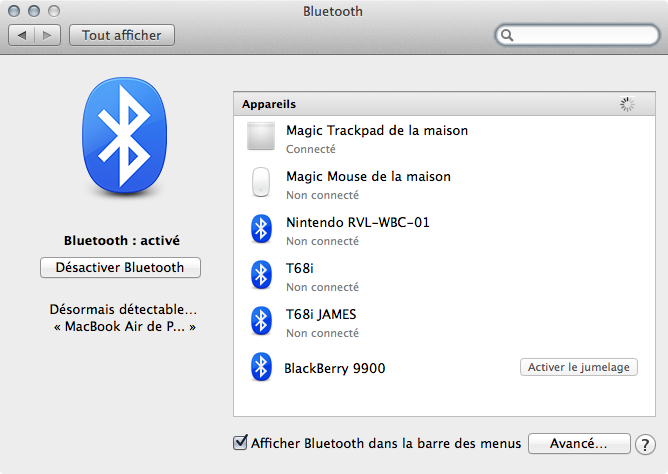This screenshot has width=668, height=474.
Task: Select the T68i JAMES device row
Action: pos(321,315)
